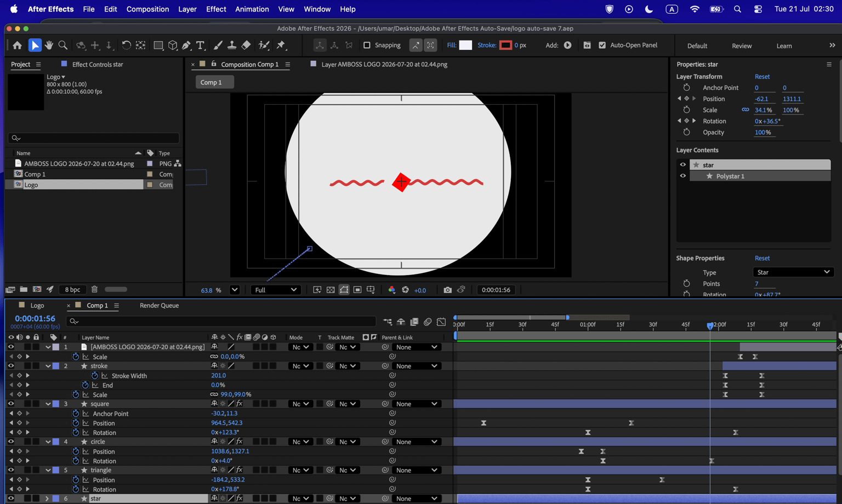Reset exposure in the viewer
Viewport: 842px width, 504px height.
coord(405,290)
